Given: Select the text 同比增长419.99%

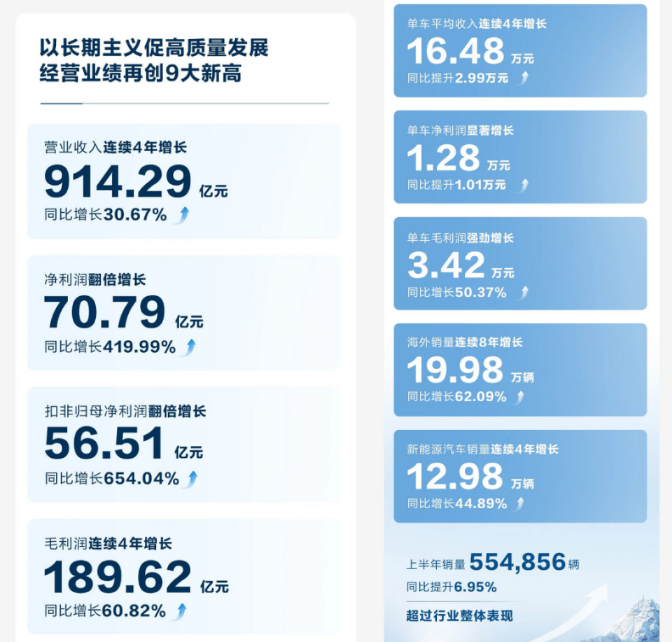Looking at the screenshot, I should (x=110, y=347).
